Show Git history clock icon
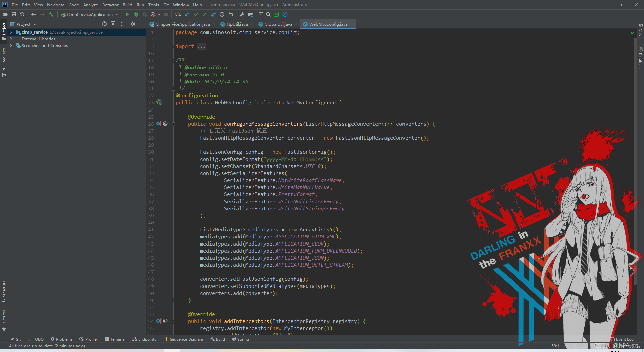 (222, 14)
